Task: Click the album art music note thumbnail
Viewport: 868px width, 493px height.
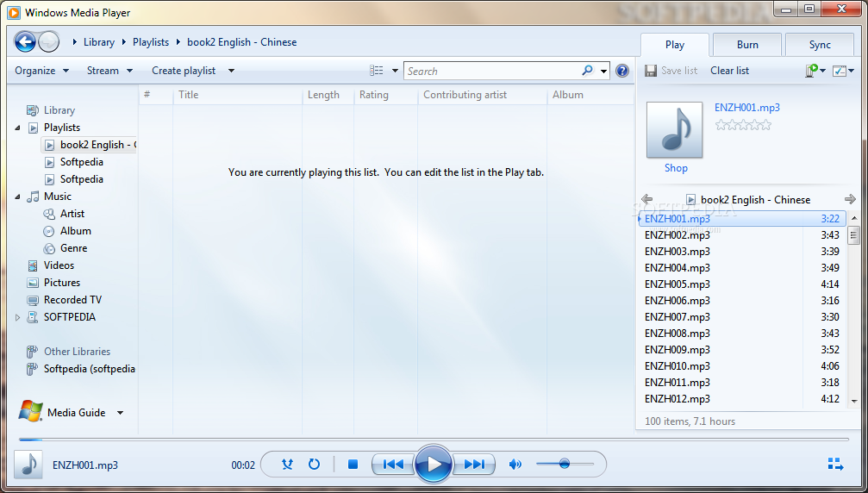Action: (674, 130)
